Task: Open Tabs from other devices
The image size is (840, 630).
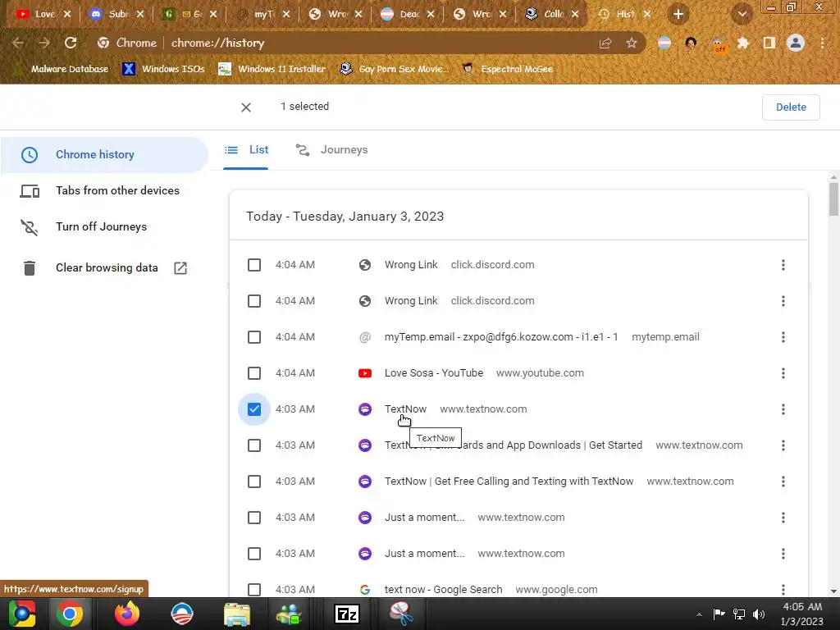Action: coord(104,190)
